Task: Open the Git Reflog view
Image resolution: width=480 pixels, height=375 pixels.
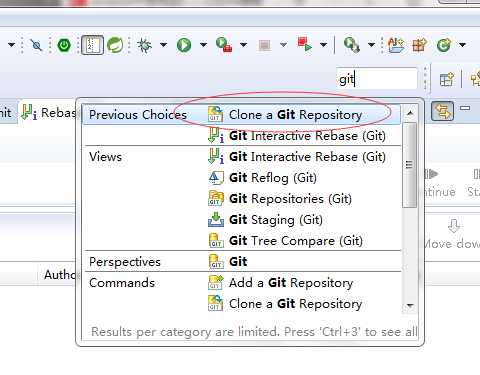Action: 242,178
